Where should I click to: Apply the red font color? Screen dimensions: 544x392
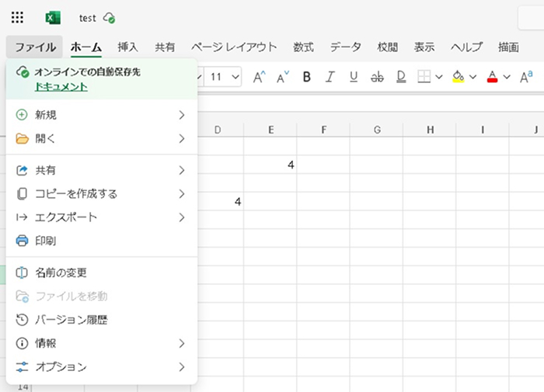click(492, 77)
